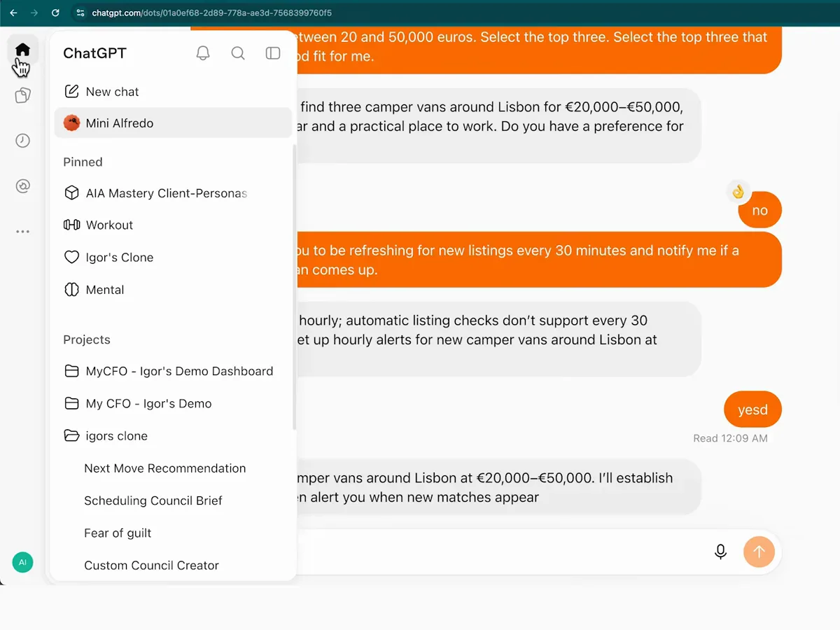This screenshot has height=630, width=840.
Task: Click the open folder icon for igors clone
Action: (x=71, y=436)
